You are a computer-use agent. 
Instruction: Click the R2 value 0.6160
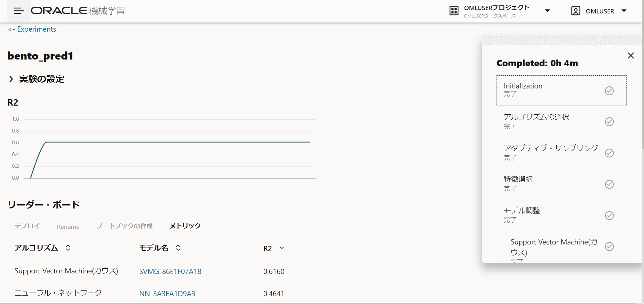[x=274, y=271]
